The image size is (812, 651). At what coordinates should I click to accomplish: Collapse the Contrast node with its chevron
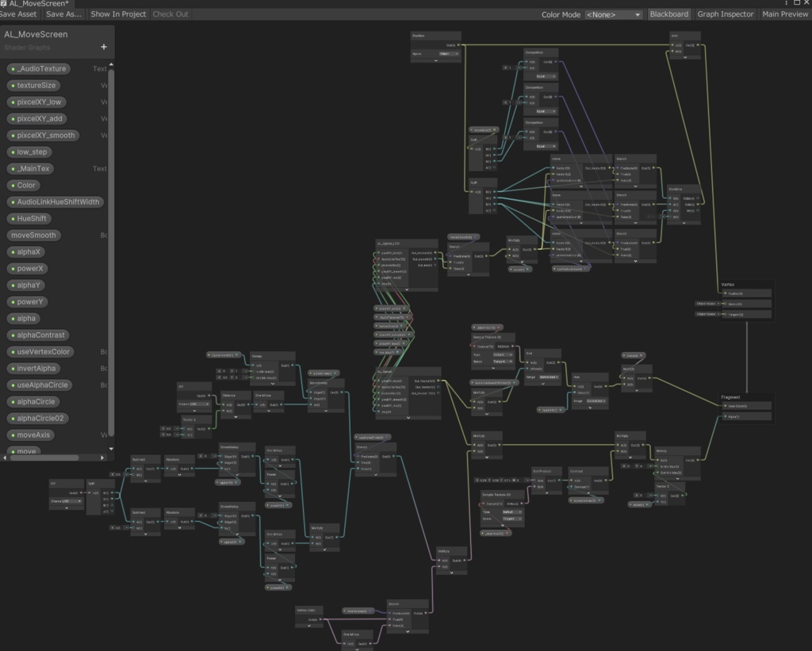click(588, 493)
